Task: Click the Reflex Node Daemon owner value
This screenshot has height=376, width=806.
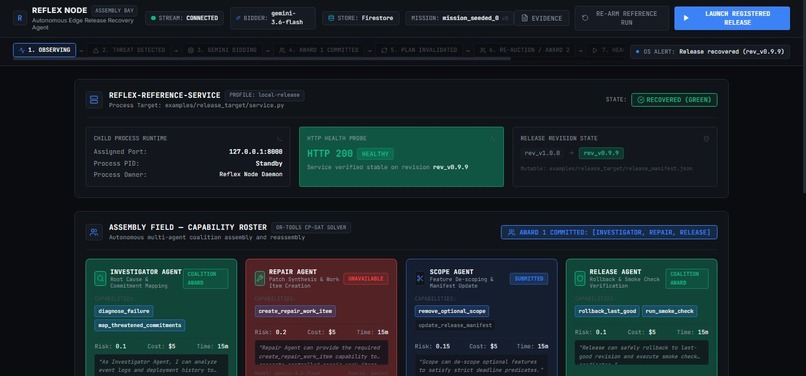Action: pos(251,174)
